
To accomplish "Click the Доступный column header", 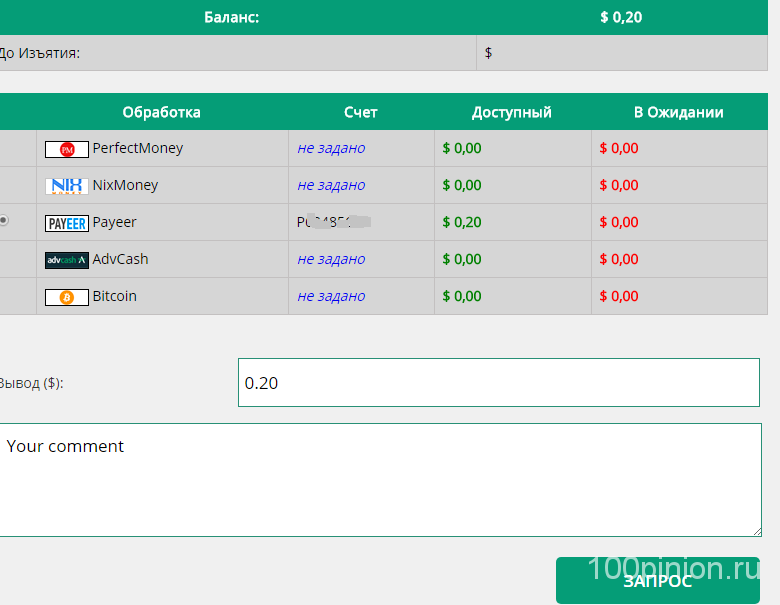I will click(x=512, y=112).
